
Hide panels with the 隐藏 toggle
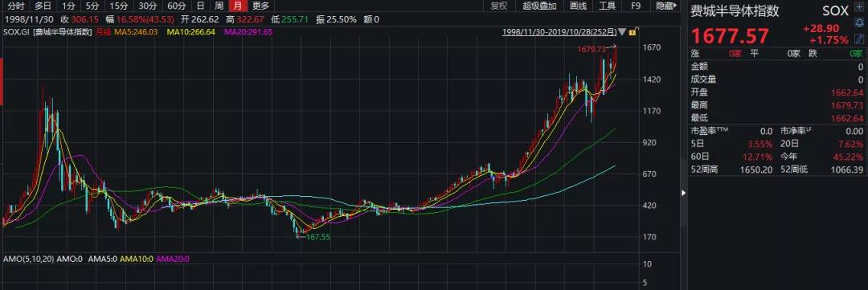[665, 6]
